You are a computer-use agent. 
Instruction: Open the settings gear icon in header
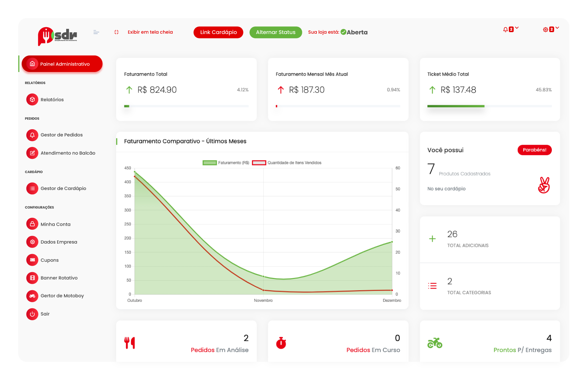click(x=545, y=30)
